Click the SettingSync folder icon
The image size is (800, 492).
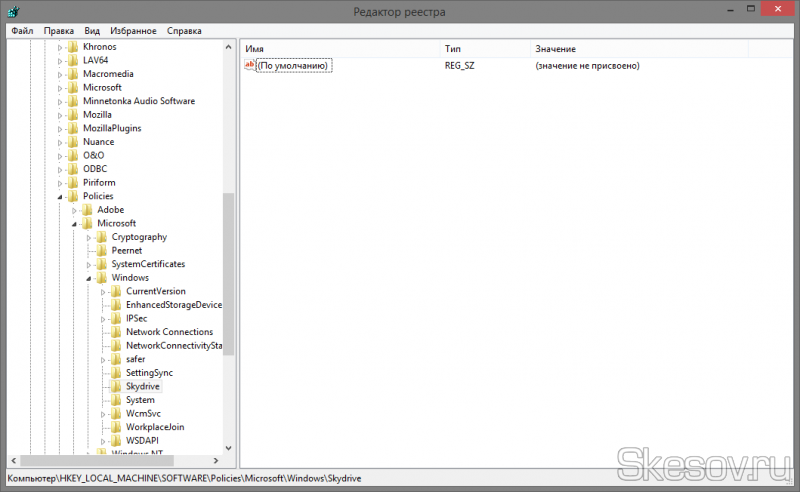coord(116,373)
